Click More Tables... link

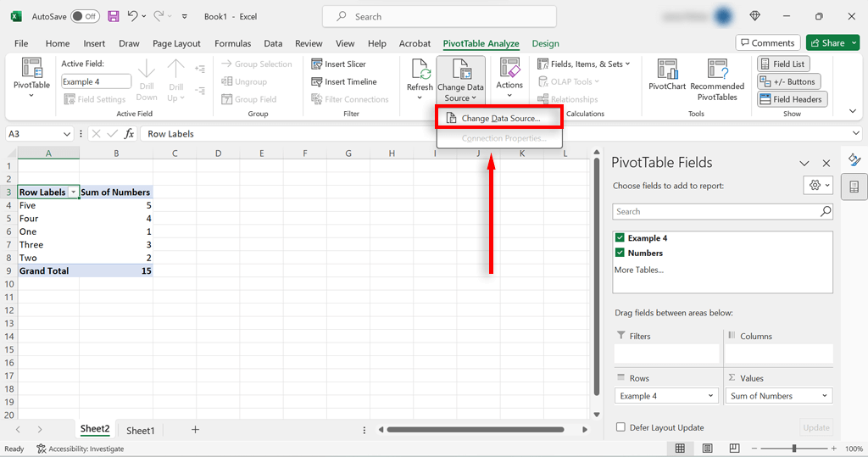639,270
